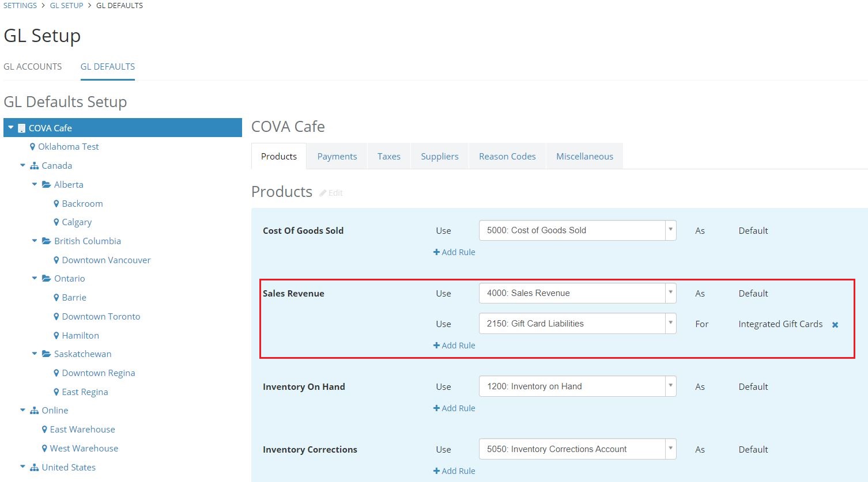Click the SETTINGS breadcrumb link
The image size is (868, 482).
(20, 5)
